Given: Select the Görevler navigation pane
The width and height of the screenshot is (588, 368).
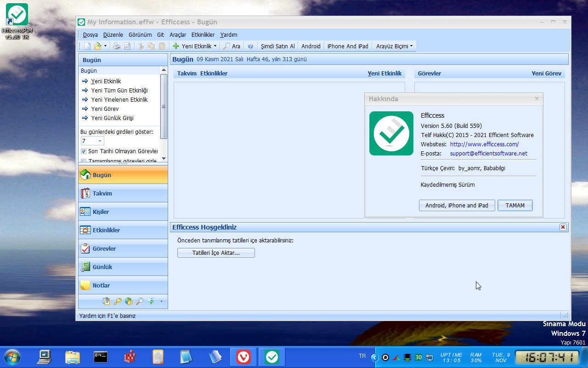Looking at the screenshot, I should (x=123, y=248).
